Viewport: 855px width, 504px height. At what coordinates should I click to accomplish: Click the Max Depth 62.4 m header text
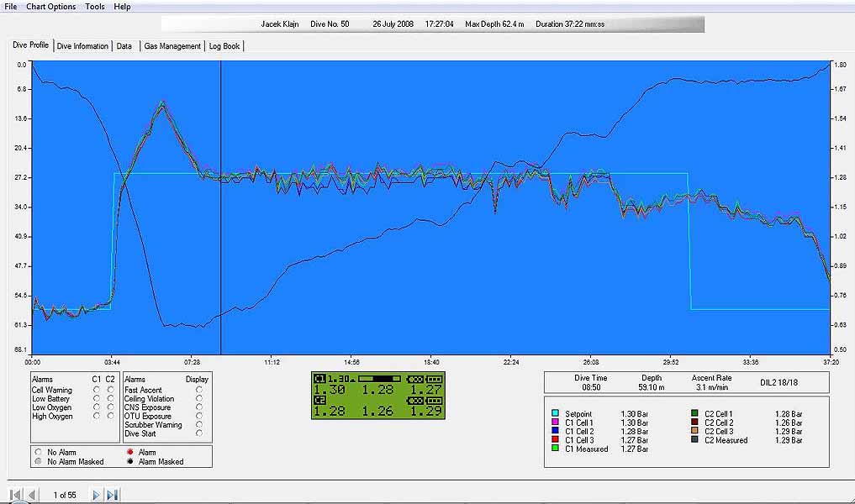tap(494, 24)
